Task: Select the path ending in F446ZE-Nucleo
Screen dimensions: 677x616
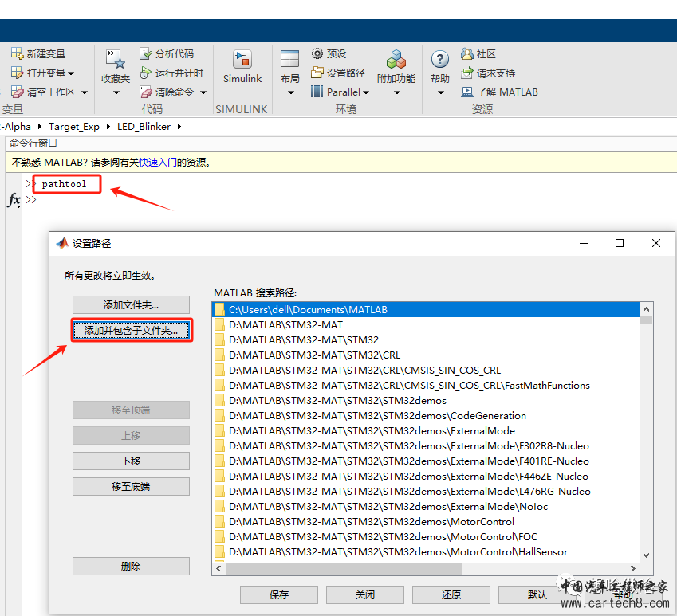Action: pos(426,477)
